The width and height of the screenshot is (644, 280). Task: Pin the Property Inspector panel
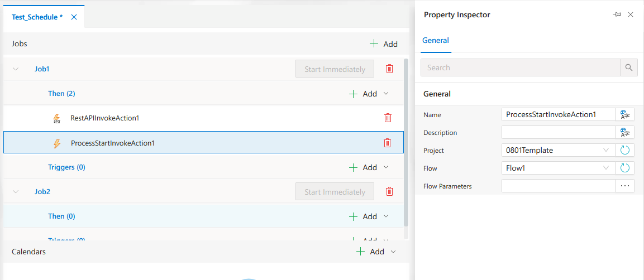pyautogui.click(x=617, y=15)
